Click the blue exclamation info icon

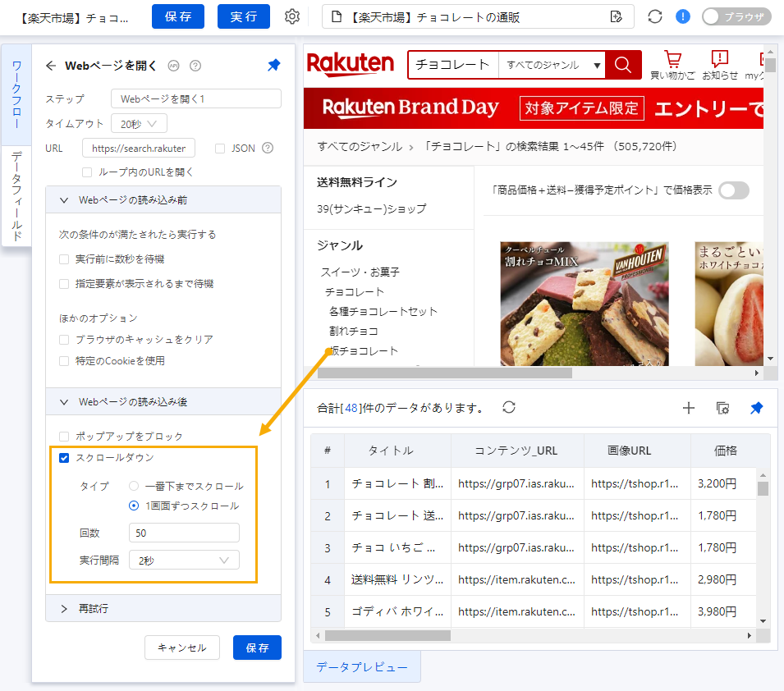click(x=682, y=16)
